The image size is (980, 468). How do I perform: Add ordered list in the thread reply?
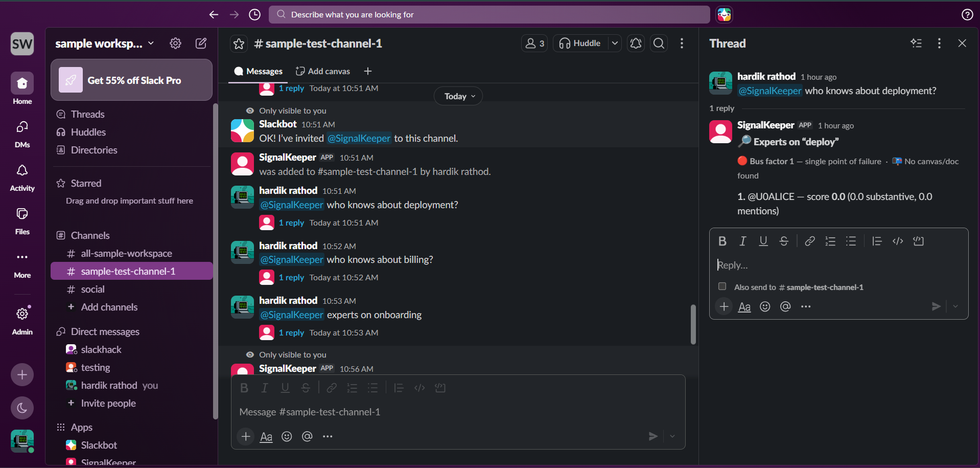pos(830,241)
